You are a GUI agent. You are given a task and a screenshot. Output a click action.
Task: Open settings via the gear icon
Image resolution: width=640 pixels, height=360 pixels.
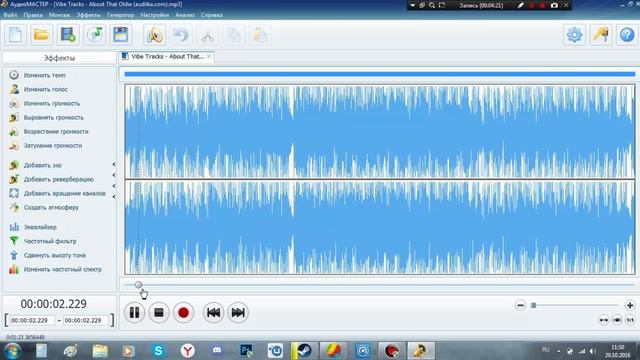[574, 35]
